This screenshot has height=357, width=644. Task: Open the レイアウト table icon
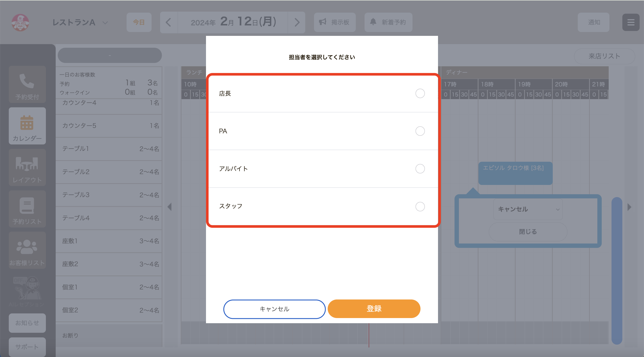(27, 167)
